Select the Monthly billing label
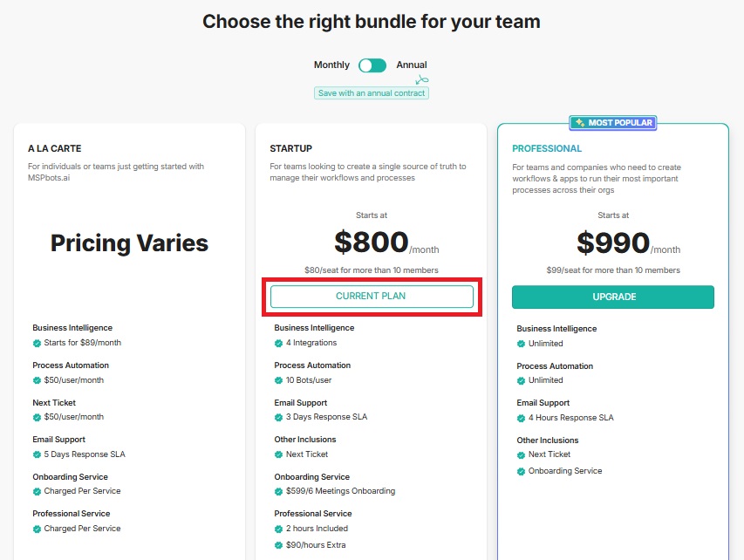This screenshot has height=560, width=744. coord(331,65)
